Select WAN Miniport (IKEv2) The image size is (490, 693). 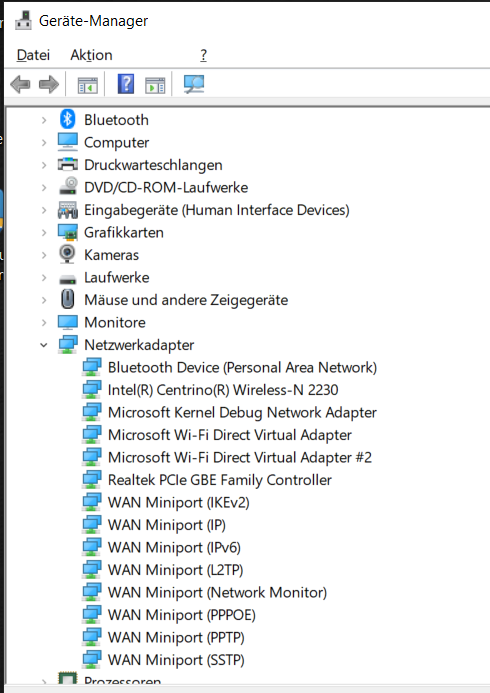[179, 503]
